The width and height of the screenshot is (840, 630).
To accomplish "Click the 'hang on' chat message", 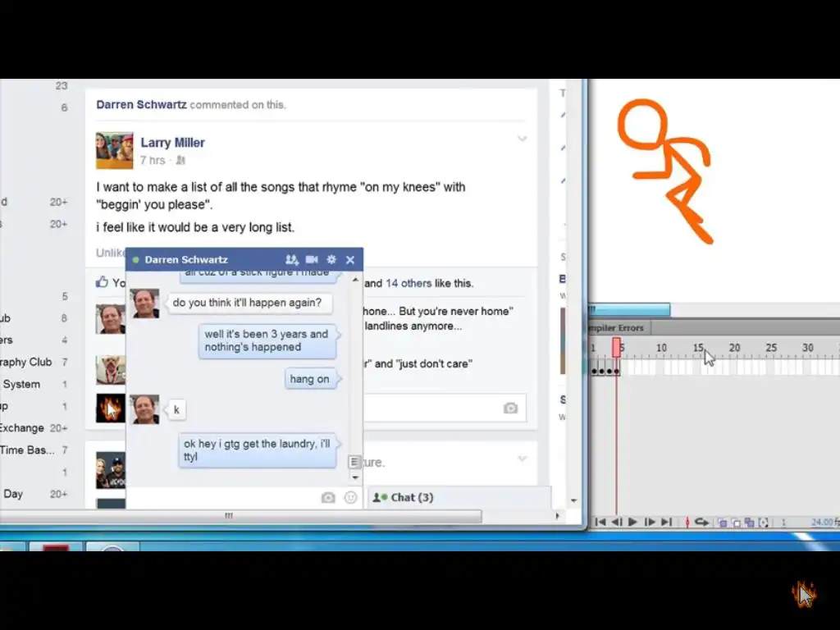I will (x=309, y=379).
